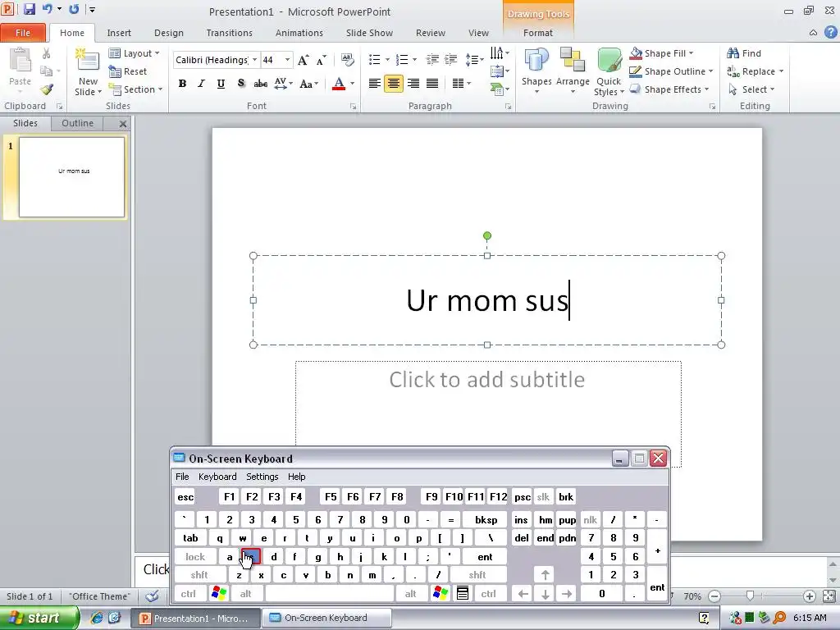The image size is (840, 630).
Task: Click the Fit slide to window icon
Action: (829, 596)
